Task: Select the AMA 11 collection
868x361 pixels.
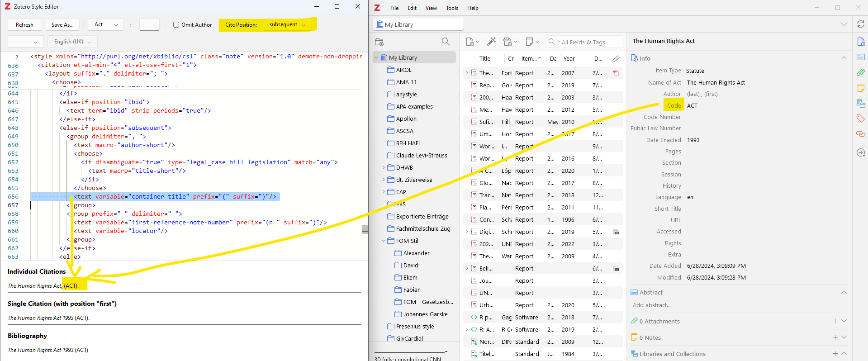Action: point(406,82)
